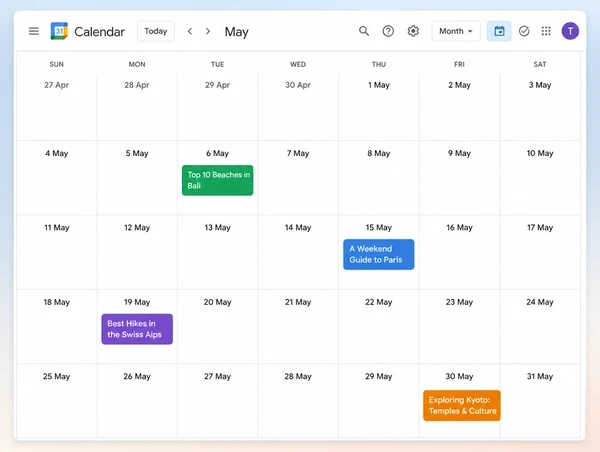The height and width of the screenshot is (452, 600).
Task: Select date 9 May
Action: (x=459, y=153)
